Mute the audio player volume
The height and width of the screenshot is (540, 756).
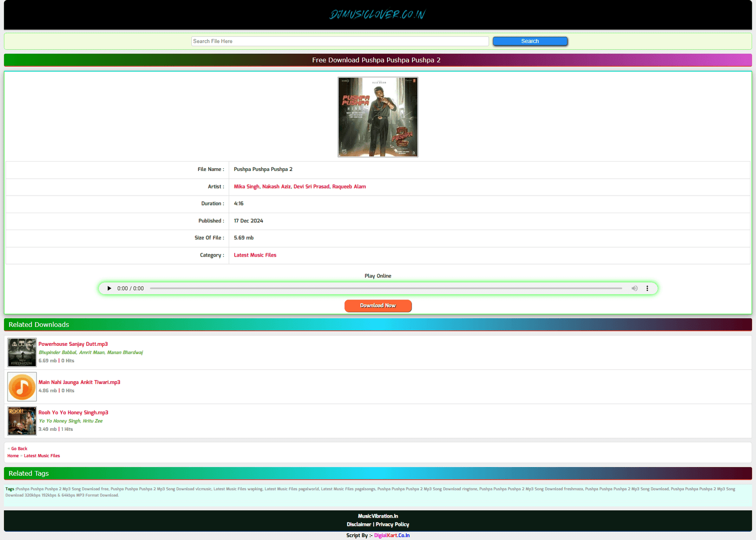click(635, 288)
